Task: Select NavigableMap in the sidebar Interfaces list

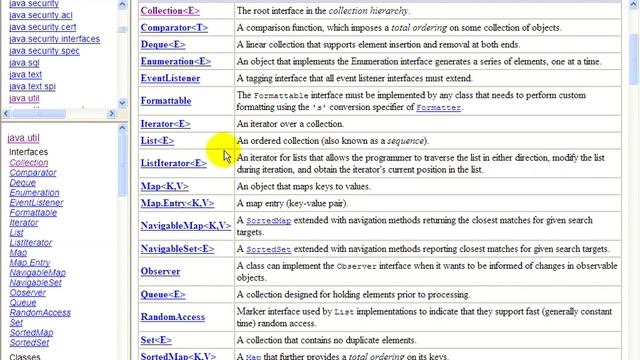Action: pos(38,273)
